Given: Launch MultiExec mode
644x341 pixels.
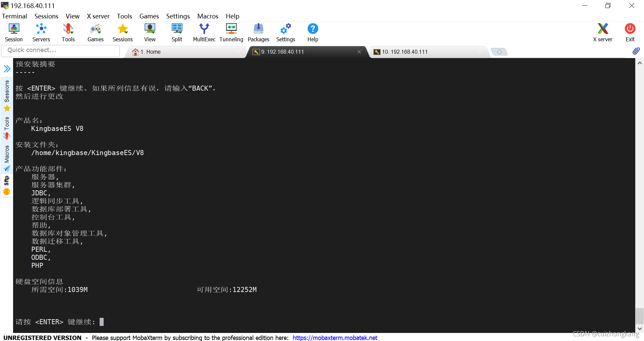Looking at the screenshot, I should (x=204, y=33).
